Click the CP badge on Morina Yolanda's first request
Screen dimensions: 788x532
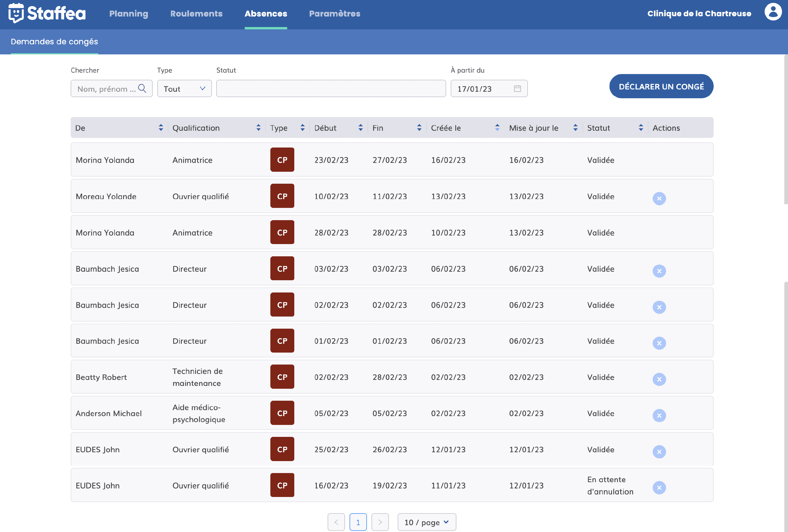click(x=282, y=160)
